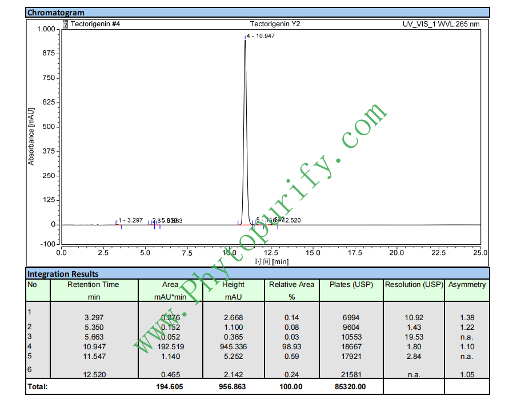Select the Plates (USP) column header

coord(351,284)
